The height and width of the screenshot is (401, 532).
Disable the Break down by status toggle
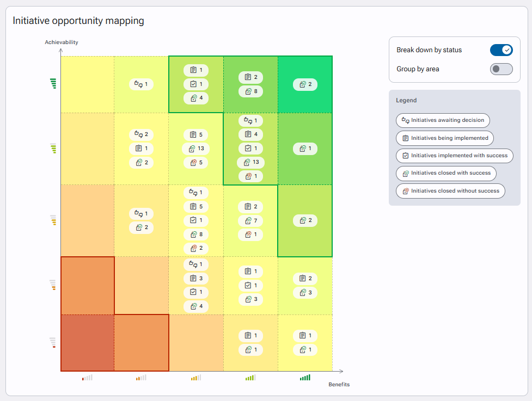coord(501,50)
